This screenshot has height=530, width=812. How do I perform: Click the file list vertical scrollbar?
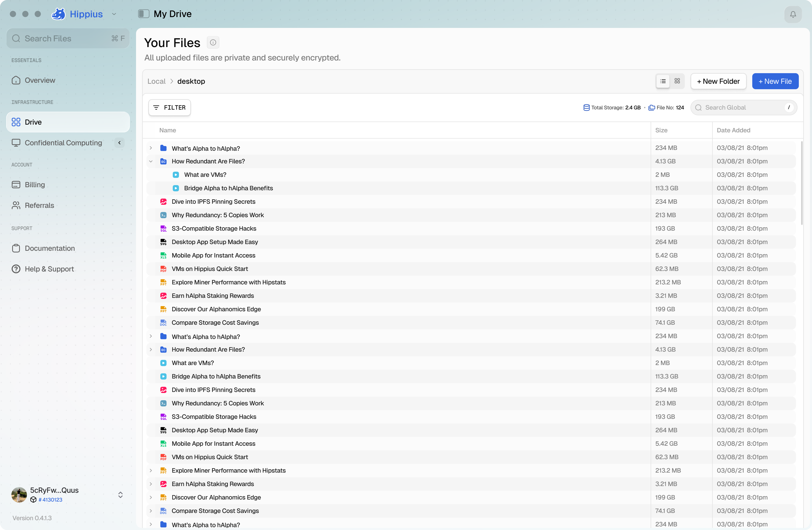pyautogui.click(x=801, y=183)
